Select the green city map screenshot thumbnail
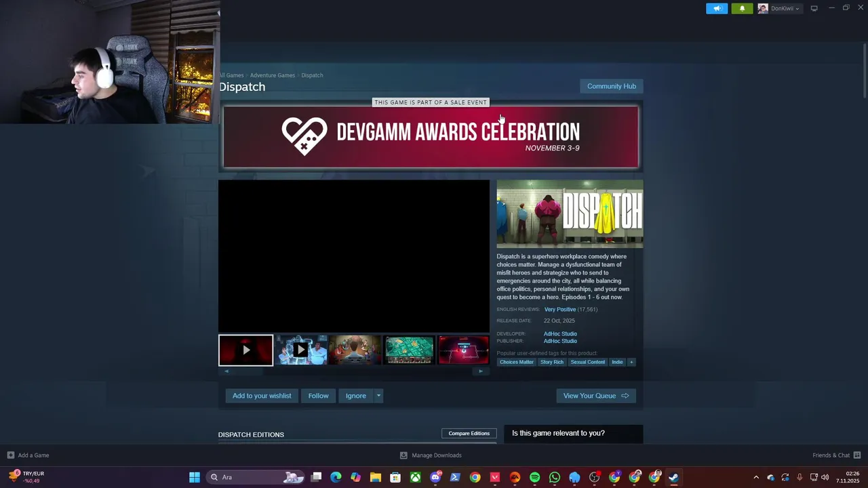868x488 pixels. [x=409, y=350]
